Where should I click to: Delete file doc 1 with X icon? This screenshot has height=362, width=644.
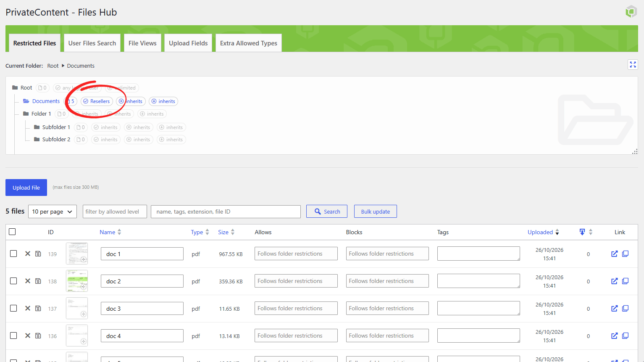pos(28,254)
